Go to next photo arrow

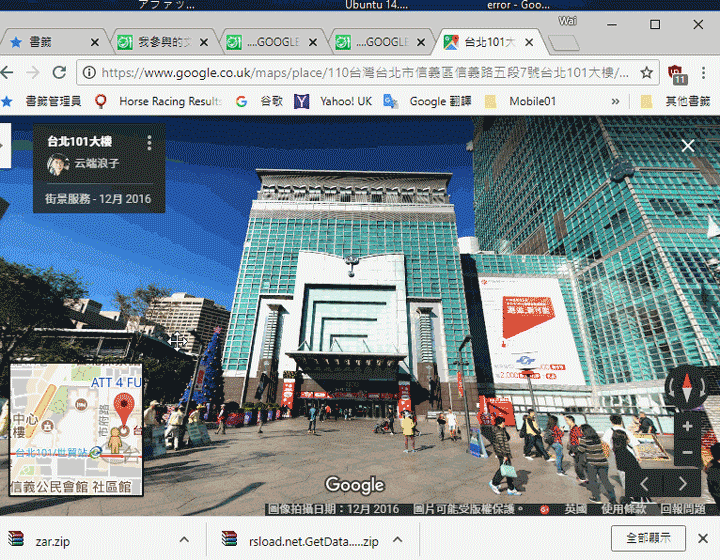(x=682, y=484)
